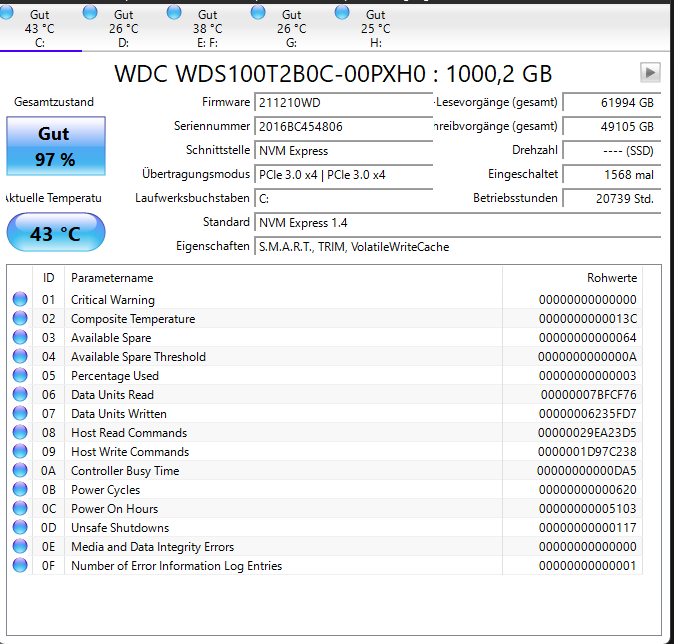Click the Drehzahl value ---- (SSD)
Viewport: 674px width, 644px height.
click(612, 151)
